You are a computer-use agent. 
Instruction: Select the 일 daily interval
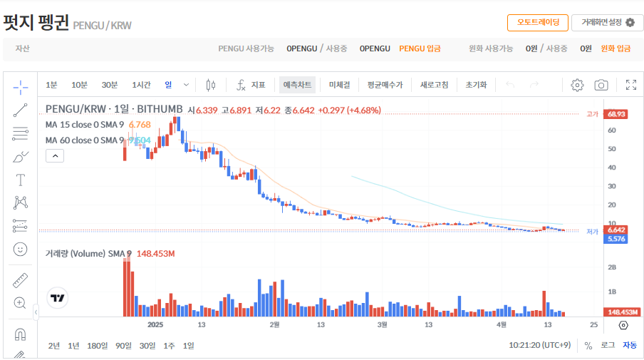pos(168,85)
